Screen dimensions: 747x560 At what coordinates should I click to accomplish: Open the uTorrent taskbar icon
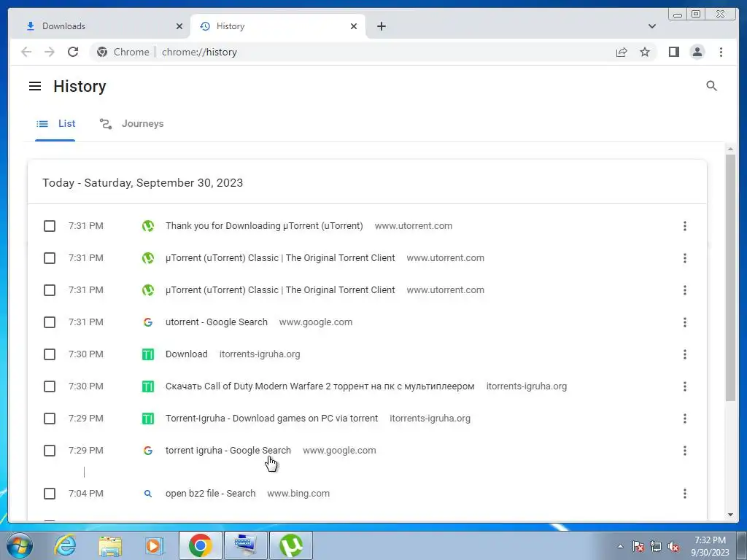(291, 545)
